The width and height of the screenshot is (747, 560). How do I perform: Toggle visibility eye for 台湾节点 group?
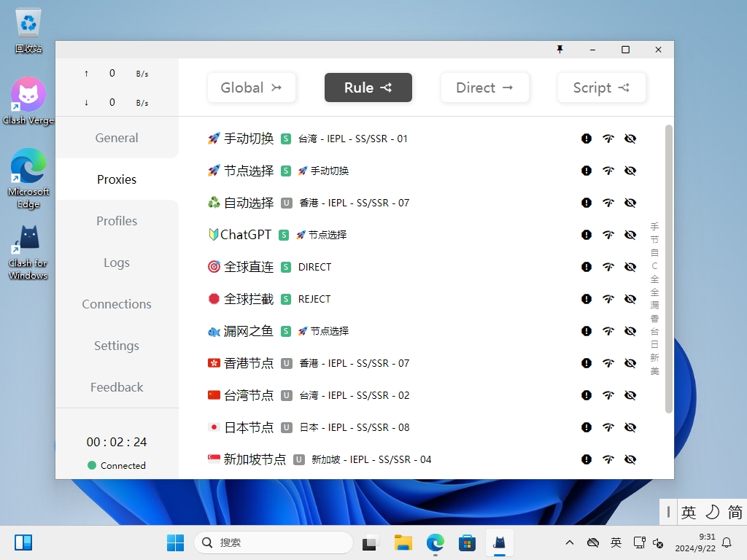630,395
